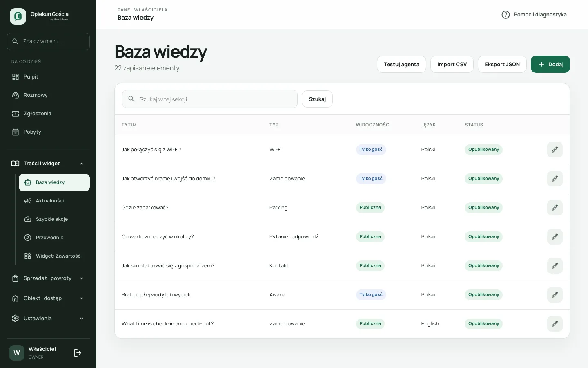Click the 'Szukaj w tej sekcji' input
Image resolution: width=588 pixels, height=368 pixels.
coord(210,99)
